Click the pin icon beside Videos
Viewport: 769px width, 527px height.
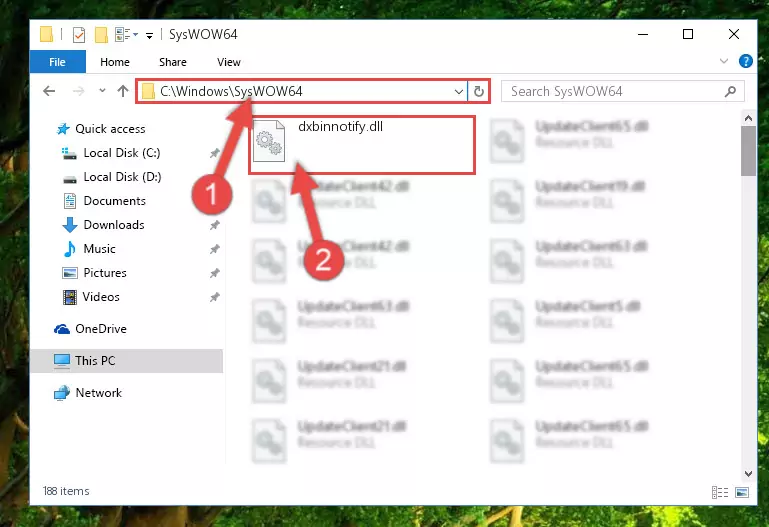pos(214,297)
